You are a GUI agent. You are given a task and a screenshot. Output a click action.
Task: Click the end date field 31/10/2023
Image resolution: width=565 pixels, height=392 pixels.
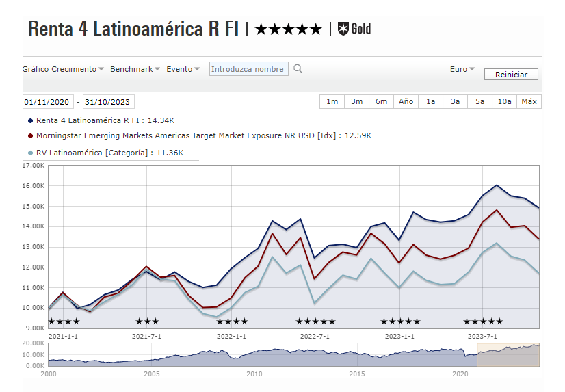pyautogui.click(x=109, y=102)
